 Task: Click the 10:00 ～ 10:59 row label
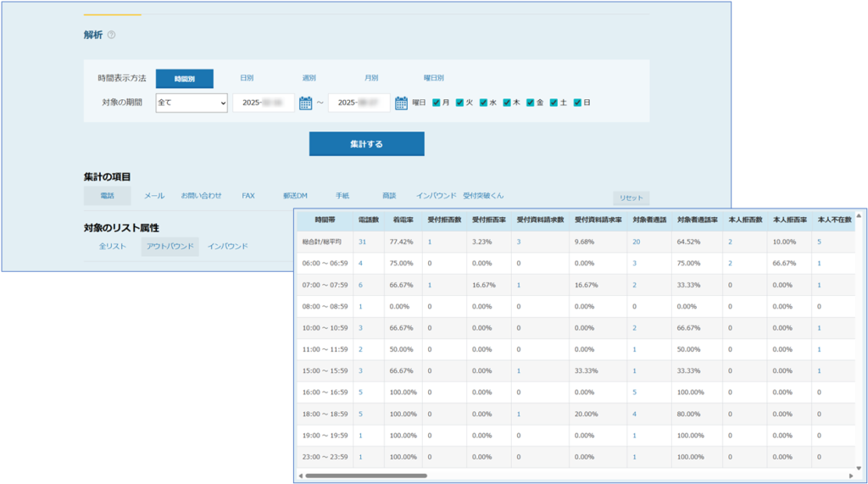(325, 328)
